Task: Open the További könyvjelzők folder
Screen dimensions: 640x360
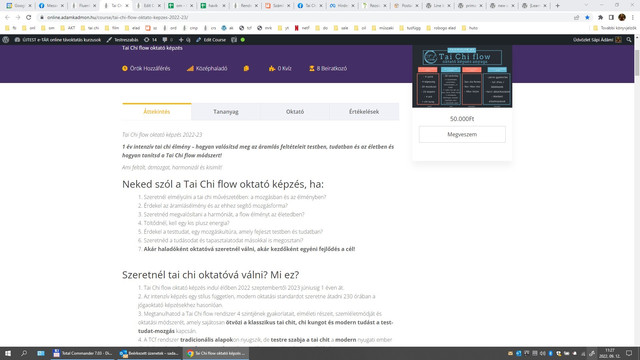Action: [614, 28]
